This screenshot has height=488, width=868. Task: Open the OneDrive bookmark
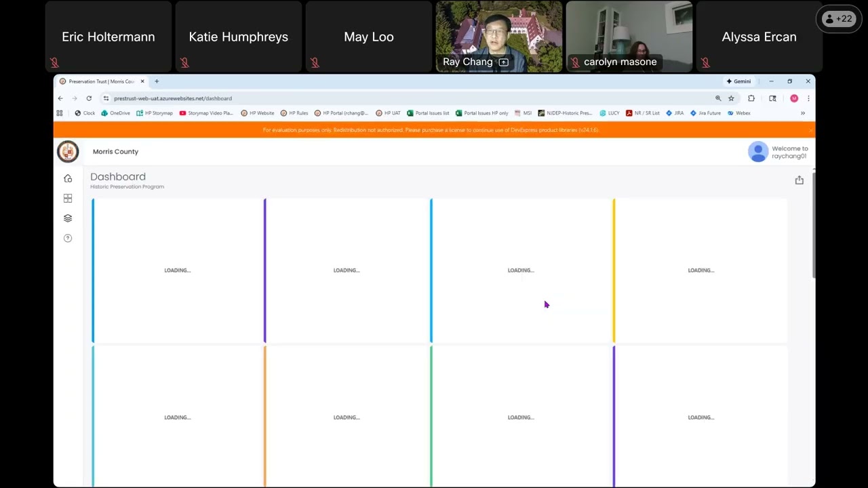pyautogui.click(x=115, y=113)
